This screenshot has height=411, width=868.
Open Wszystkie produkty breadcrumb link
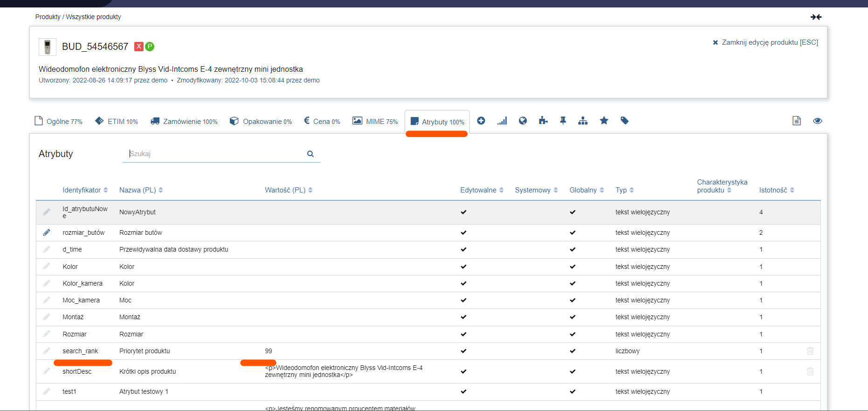(93, 17)
